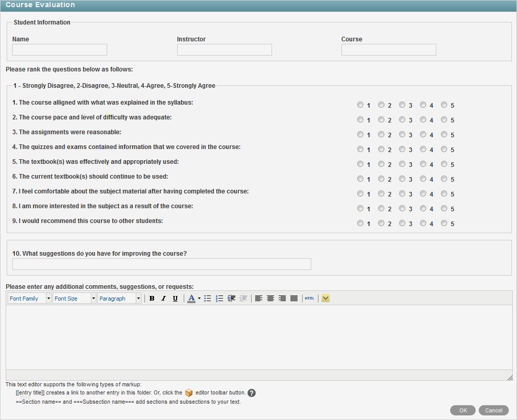
Task: Select 2 for recommend course to students
Action: (x=381, y=224)
